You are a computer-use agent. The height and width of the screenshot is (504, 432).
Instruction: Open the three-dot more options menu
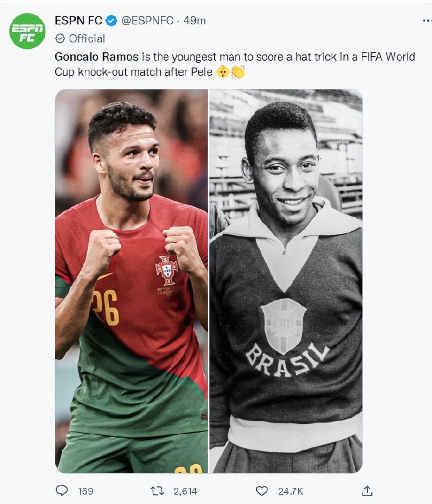427,21
